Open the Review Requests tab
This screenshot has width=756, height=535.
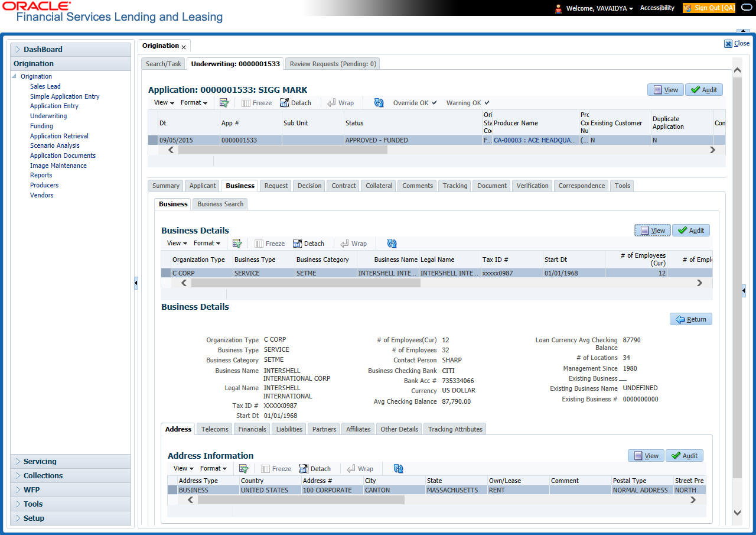pyautogui.click(x=333, y=64)
